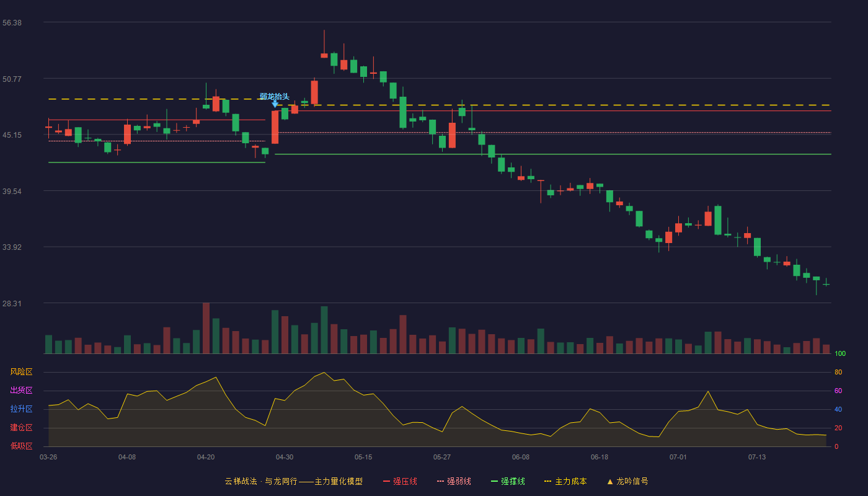Select the 低吸区 zone label

click(21, 446)
